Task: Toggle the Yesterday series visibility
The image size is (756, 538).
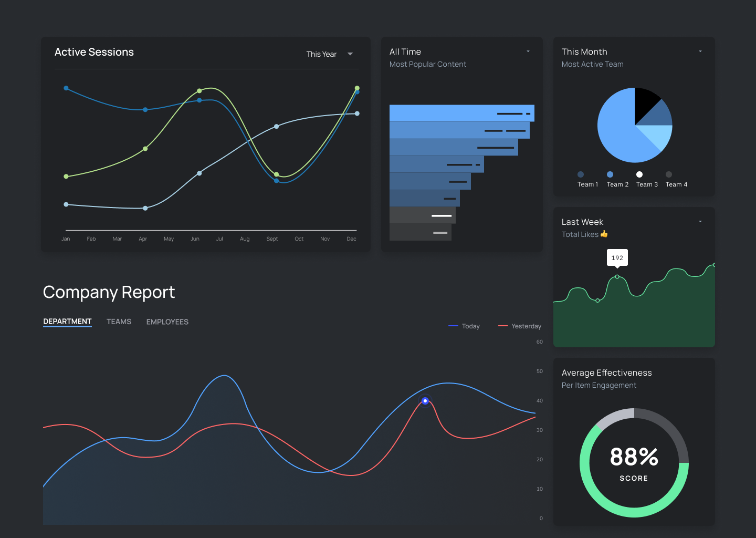Action: 520,326
